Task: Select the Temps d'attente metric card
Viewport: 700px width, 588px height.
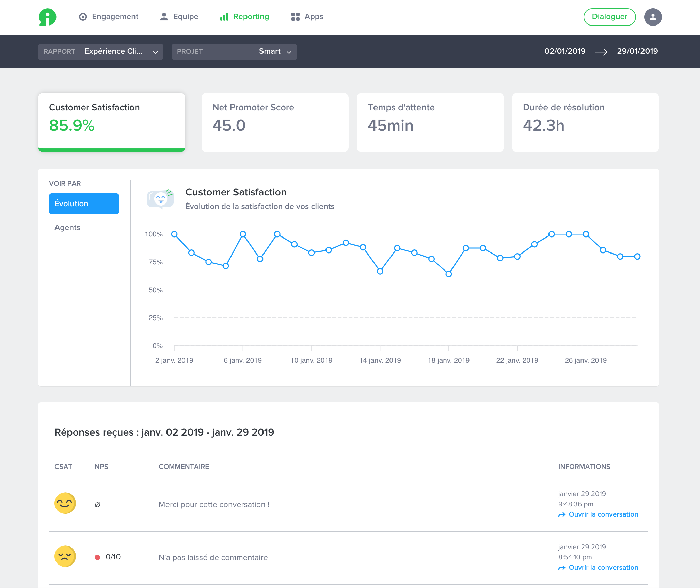Action: (430, 122)
